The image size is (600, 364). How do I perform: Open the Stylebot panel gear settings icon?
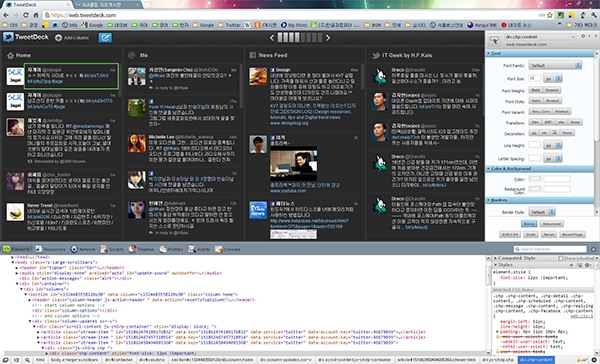583,36
